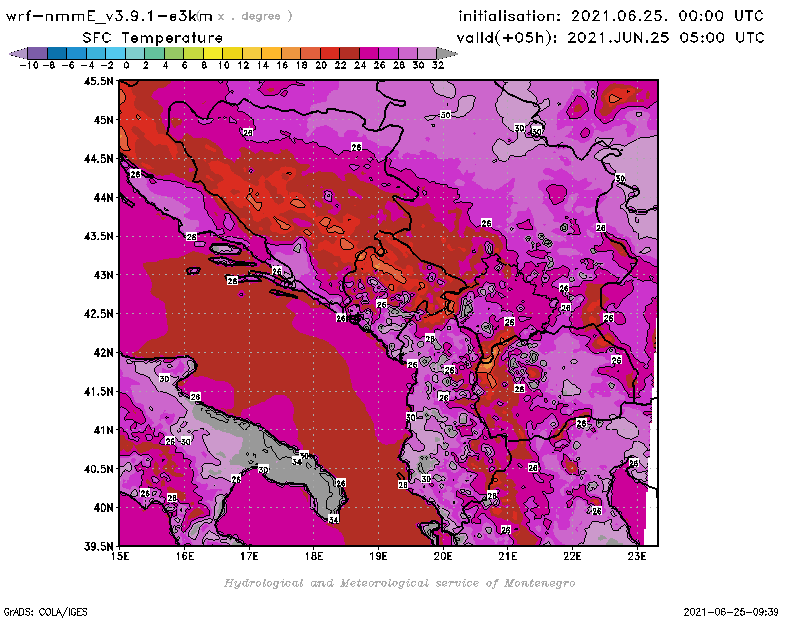The height and width of the screenshot is (618, 800).
Task: Click the legend swatch between 14 and 16
Action: pyautogui.click(x=271, y=53)
